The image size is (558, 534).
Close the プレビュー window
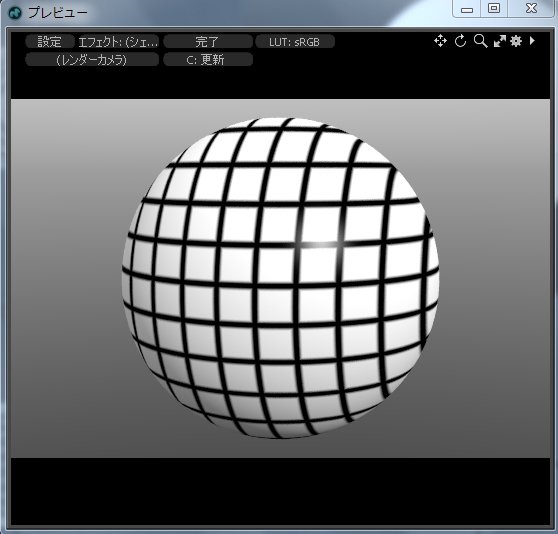tap(531, 9)
